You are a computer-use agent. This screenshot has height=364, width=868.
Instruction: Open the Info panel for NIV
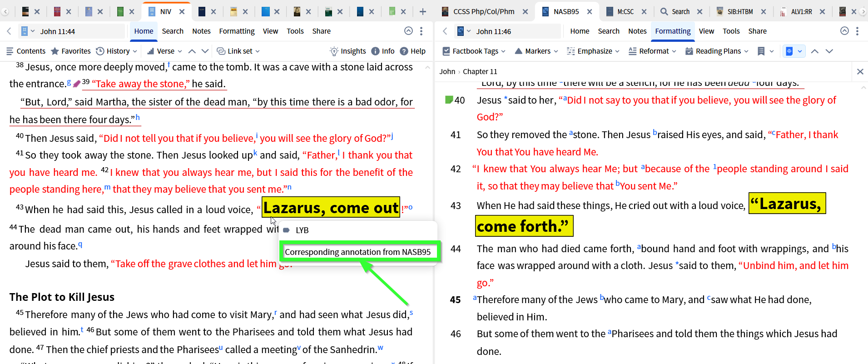383,51
